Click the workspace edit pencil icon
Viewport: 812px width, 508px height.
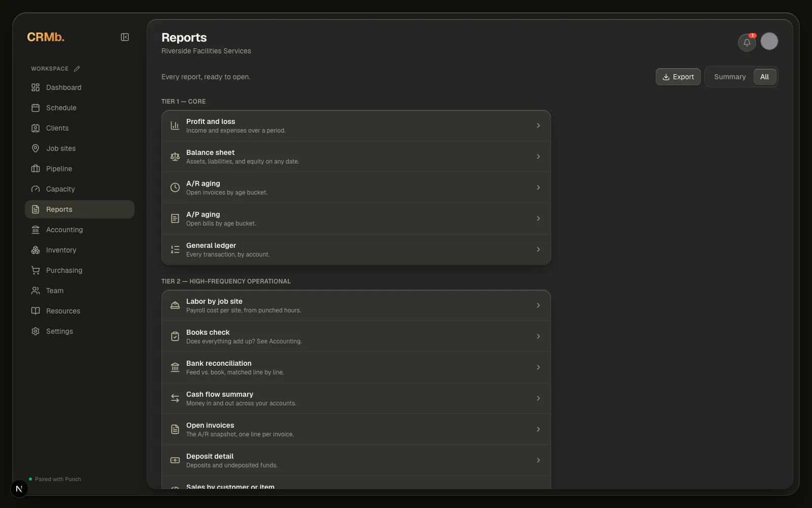tap(77, 69)
